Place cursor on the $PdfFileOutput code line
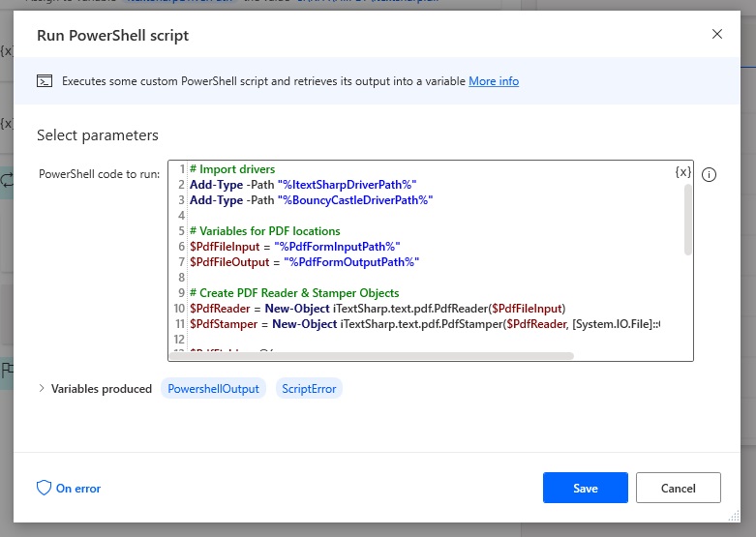This screenshot has width=756, height=537. pos(304,262)
